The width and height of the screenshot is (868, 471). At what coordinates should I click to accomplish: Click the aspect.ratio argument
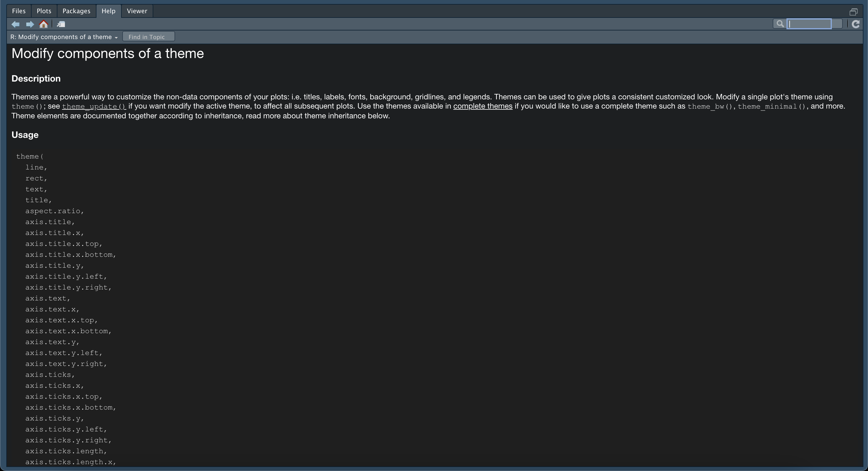pyautogui.click(x=55, y=211)
